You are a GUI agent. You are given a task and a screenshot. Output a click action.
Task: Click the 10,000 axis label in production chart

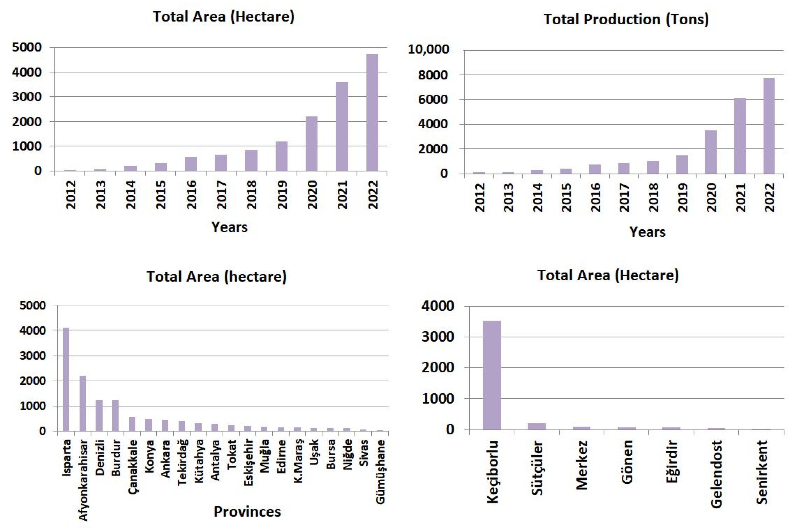click(428, 50)
